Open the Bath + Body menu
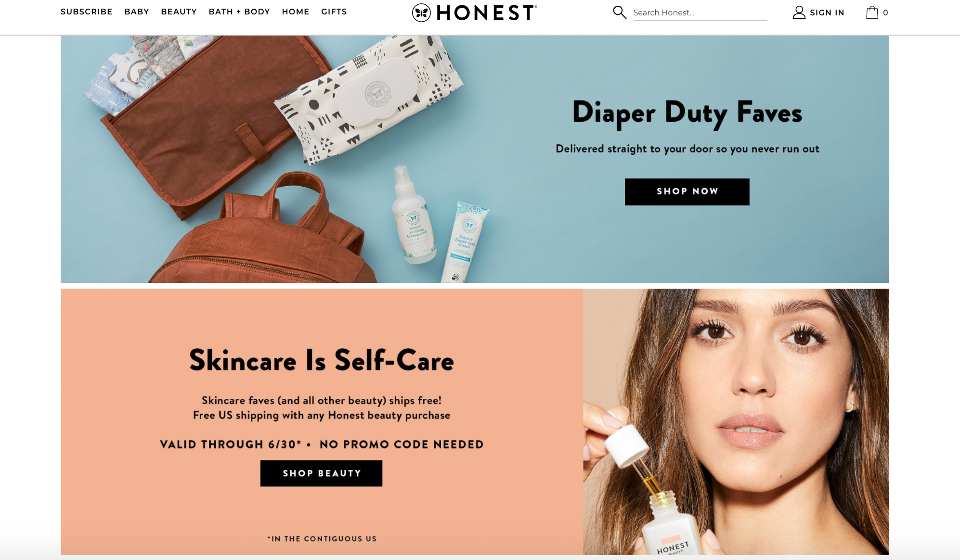The height and width of the screenshot is (560, 960). click(x=239, y=12)
